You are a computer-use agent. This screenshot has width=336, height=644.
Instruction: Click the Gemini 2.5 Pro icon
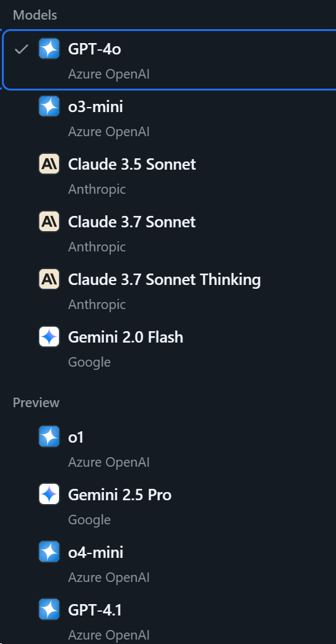coord(49,494)
